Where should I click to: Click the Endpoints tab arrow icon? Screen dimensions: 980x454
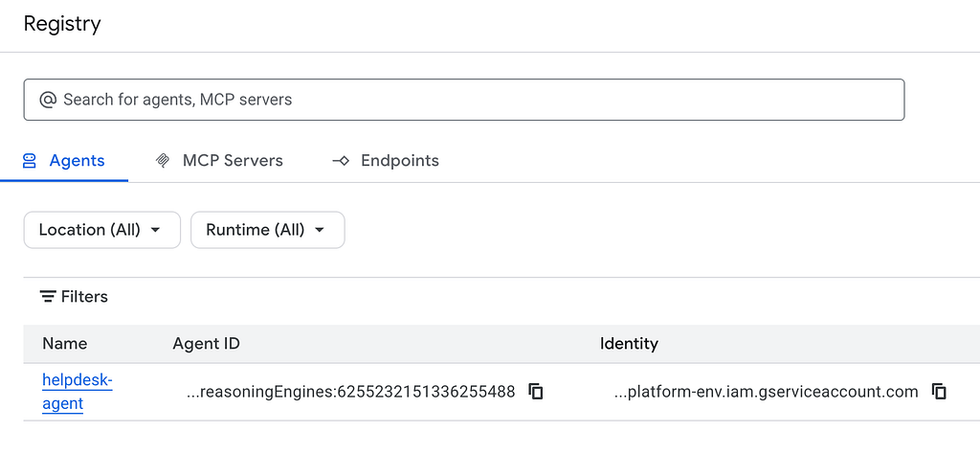(341, 161)
